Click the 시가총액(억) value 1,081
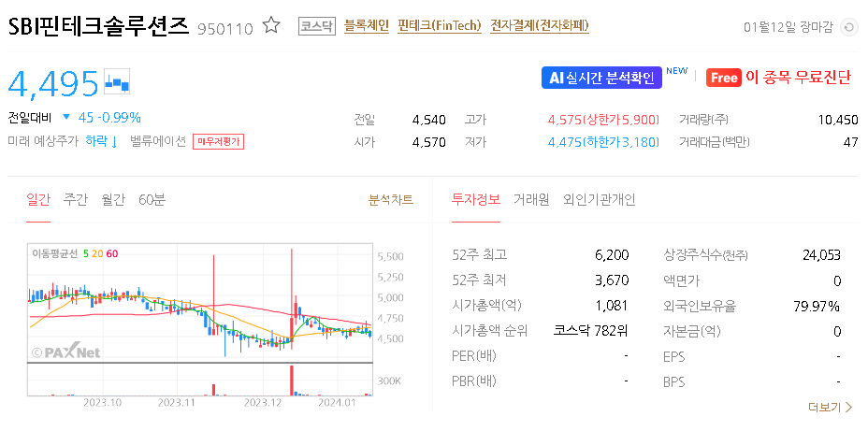Image resolution: width=868 pixels, height=431 pixels. [x=613, y=306]
